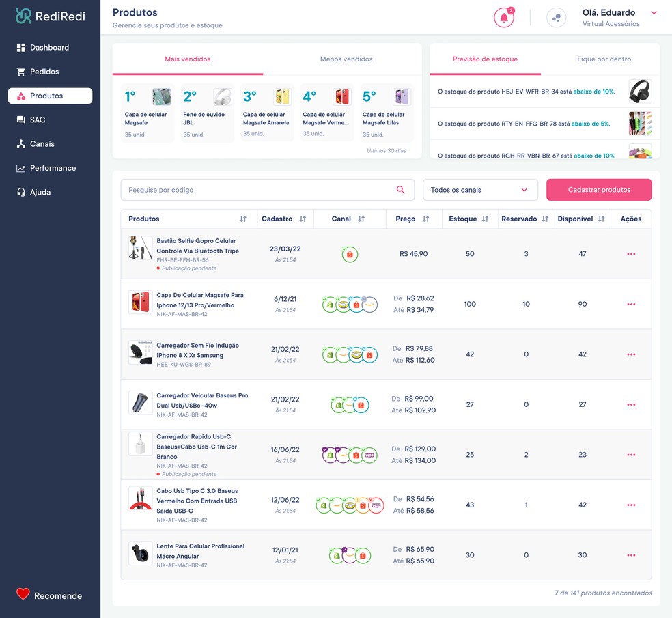The image size is (672, 618).
Task: Open the notifications bell icon
Action: pos(504,18)
